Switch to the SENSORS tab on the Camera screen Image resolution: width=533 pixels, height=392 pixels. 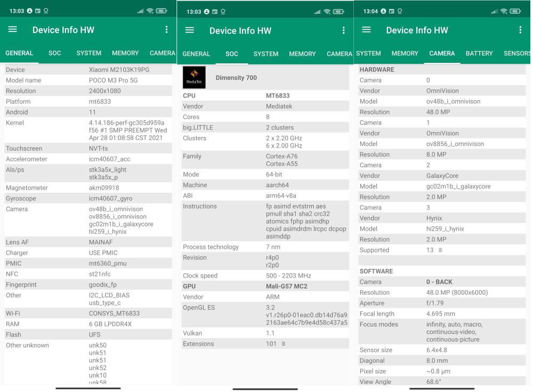click(517, 53)
